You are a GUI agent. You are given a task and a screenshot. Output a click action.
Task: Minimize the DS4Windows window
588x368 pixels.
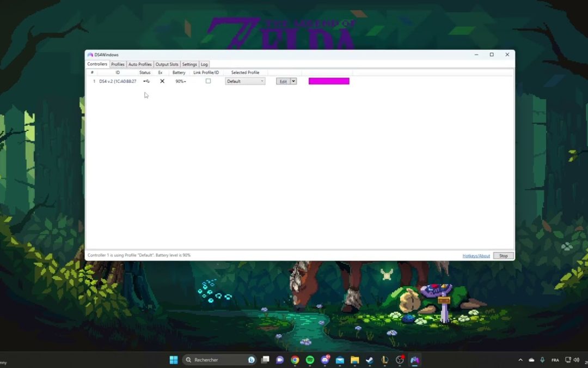click(x=476, y=55)
